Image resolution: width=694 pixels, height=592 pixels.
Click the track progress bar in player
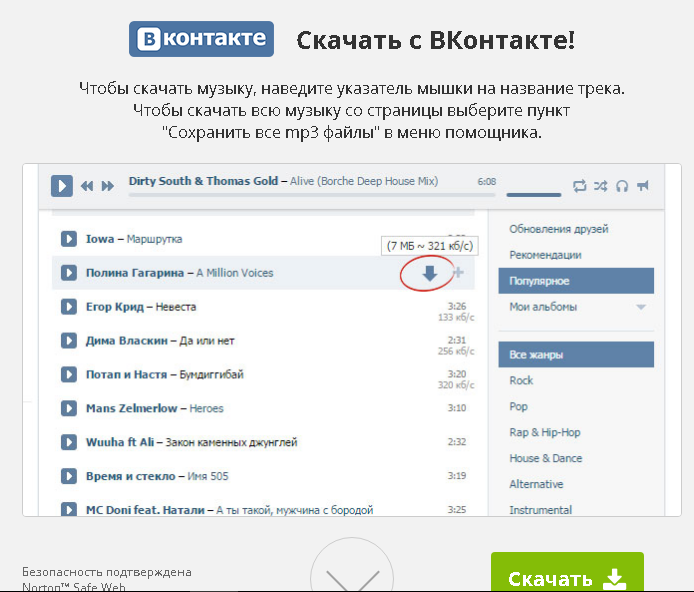tap(312, 195)
